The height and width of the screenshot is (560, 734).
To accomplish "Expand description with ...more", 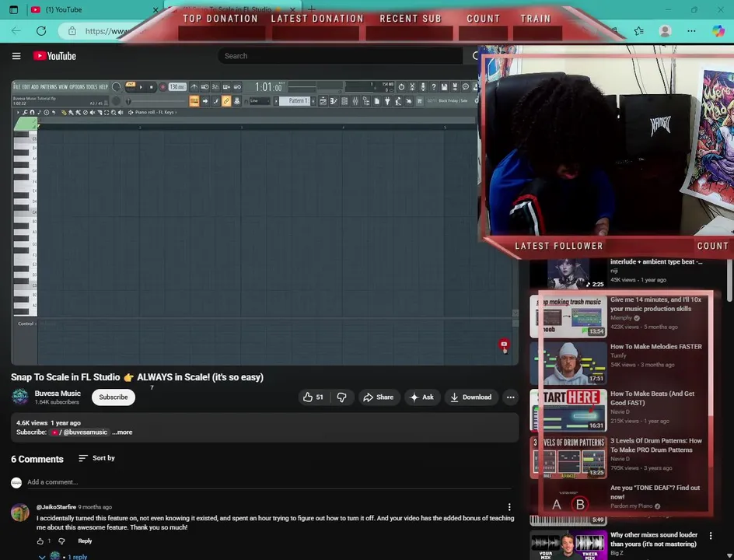I will (x=122, y=432).
